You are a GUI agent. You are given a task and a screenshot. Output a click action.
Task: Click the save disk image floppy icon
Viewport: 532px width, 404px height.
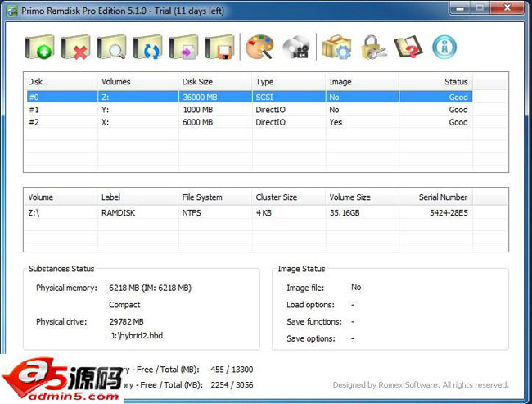(x=219, y=47)
